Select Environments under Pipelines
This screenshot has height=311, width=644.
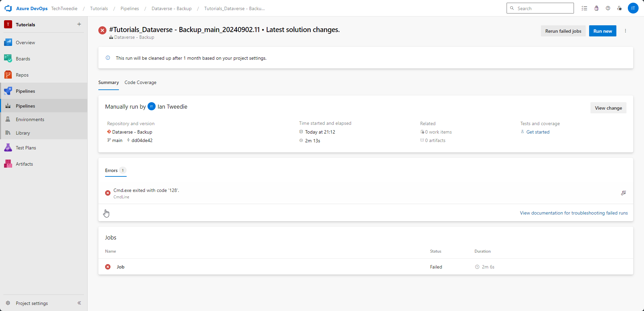[x=30, y=119]
